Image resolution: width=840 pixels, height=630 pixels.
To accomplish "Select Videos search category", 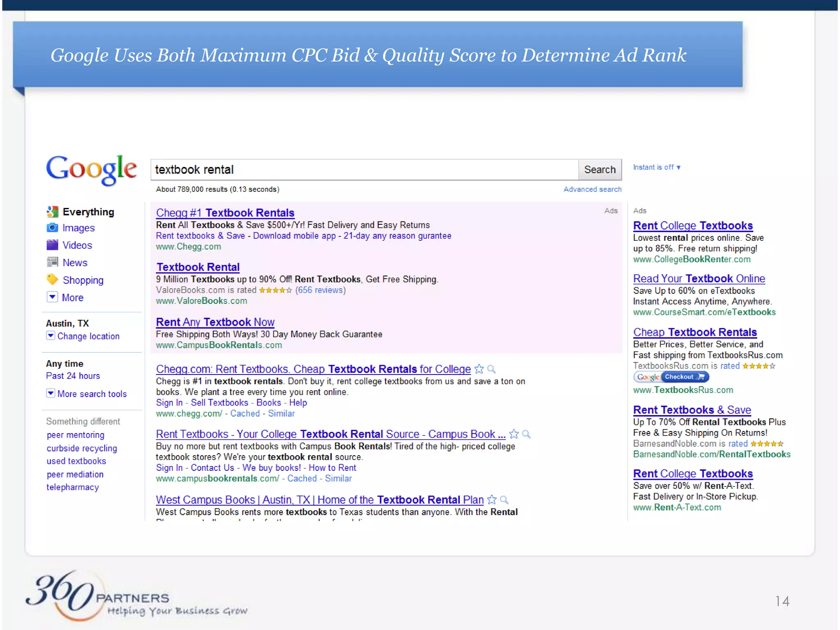I will [x=77, y=245].
